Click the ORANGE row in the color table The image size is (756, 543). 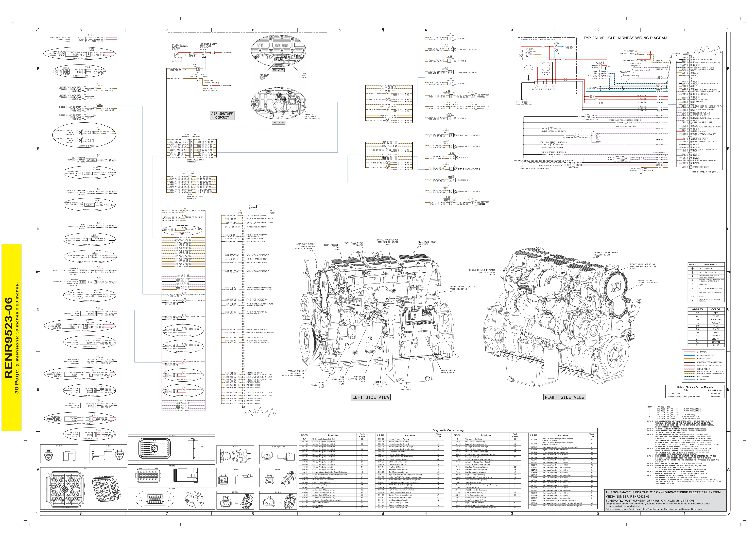(706, 320)
